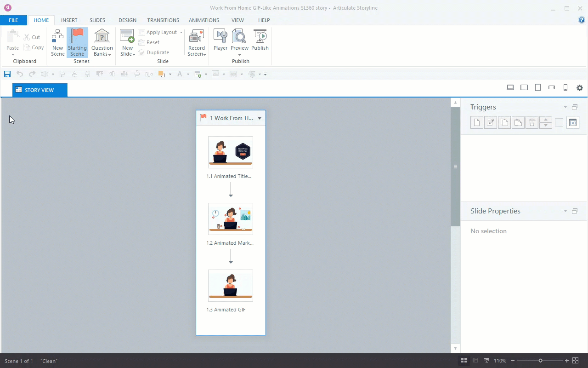Click the paste trigger icon
588x368 pixels.
518,122
